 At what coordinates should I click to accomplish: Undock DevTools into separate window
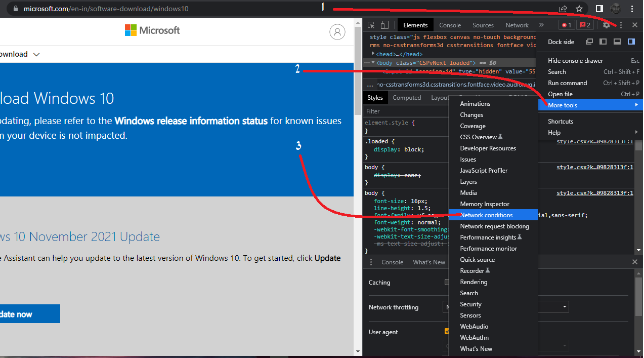pyautogui.click(x=589, y=42)
